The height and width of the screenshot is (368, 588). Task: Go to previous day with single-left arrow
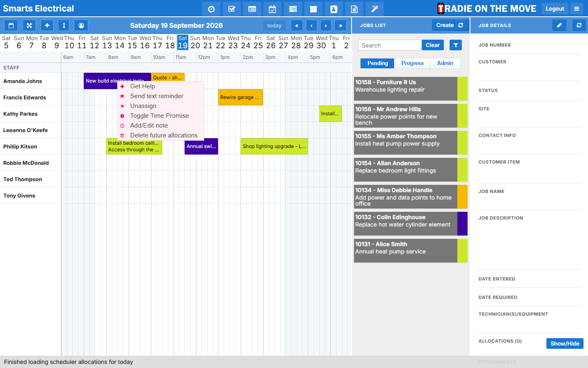coord(312,25)
